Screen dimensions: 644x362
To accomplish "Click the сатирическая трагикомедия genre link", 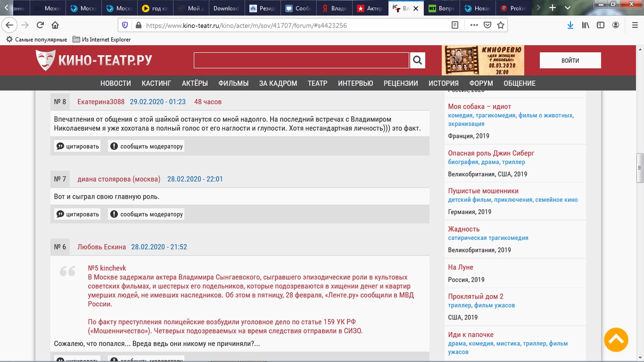I will pyautogui.click(x=488, y=238).
